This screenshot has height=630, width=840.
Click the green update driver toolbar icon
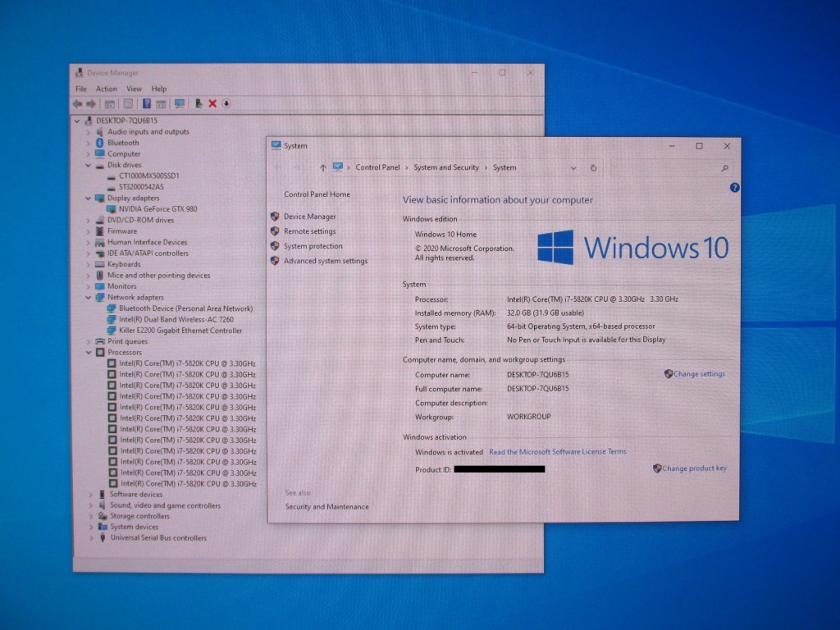[199, 104]
